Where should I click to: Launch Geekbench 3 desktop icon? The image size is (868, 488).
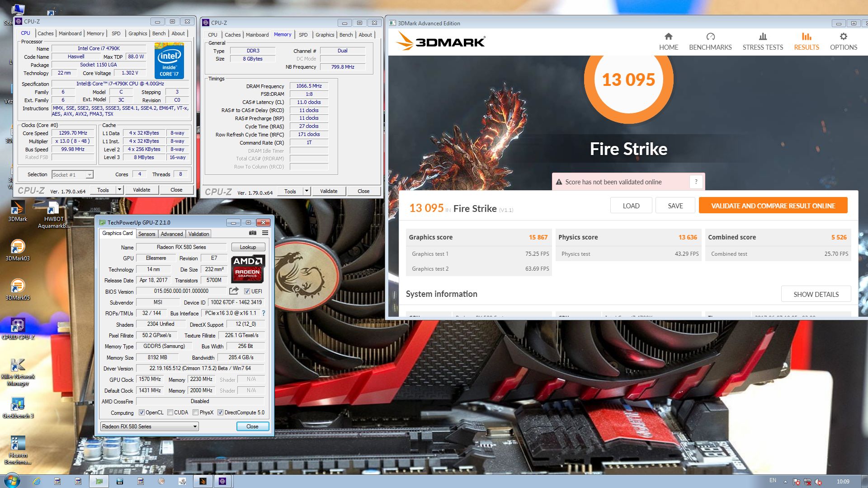click(x=18, y=408)
